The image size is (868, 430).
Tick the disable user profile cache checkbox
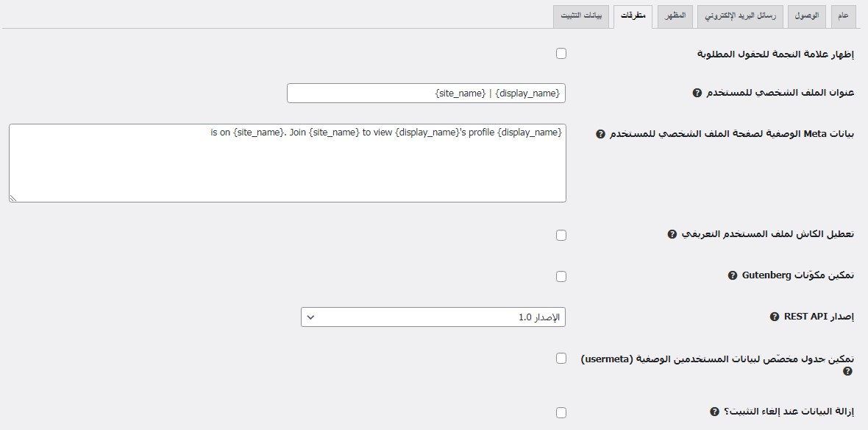tap(561, 235)
